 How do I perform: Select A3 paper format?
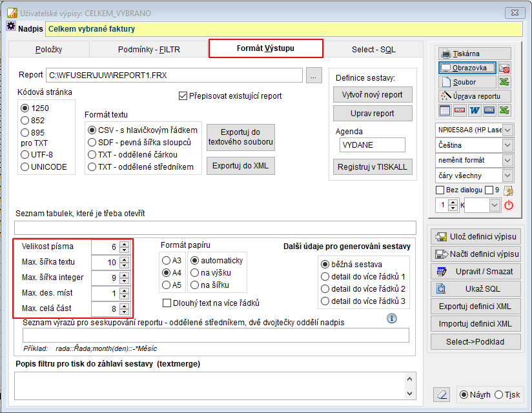click(x=167, y=261)
